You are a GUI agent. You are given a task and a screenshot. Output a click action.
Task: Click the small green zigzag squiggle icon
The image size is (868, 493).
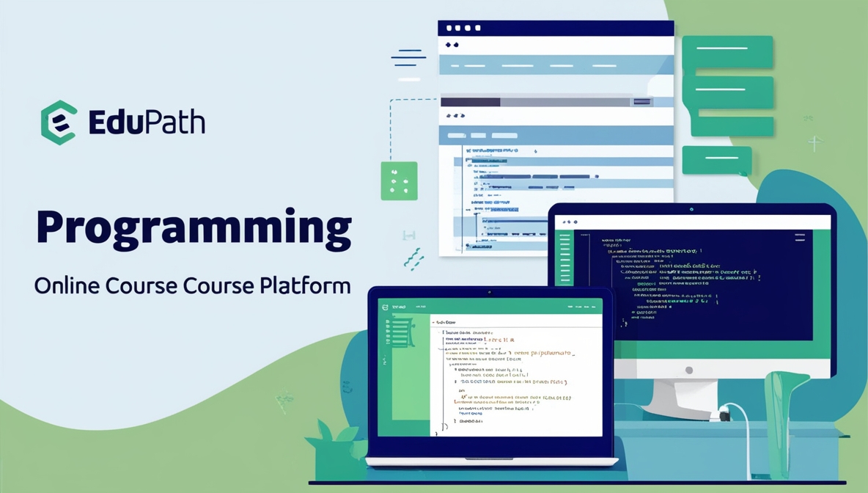(414, 259)
